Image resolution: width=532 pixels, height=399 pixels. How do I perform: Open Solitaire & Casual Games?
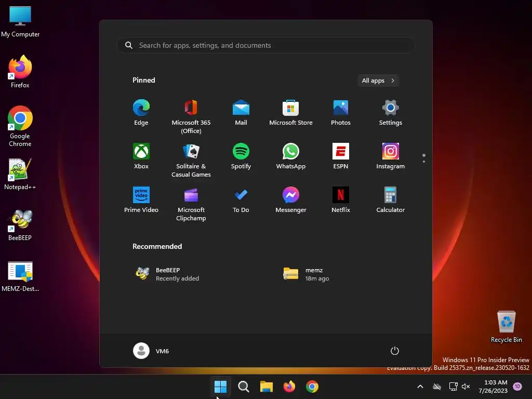pos(191,160)
